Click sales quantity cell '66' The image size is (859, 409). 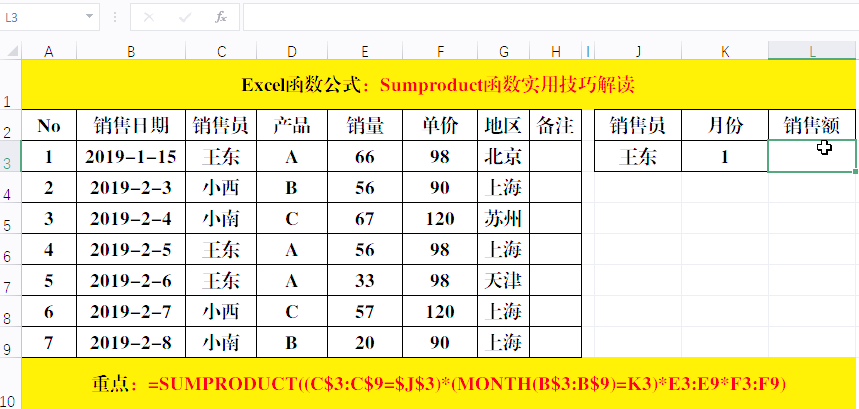[365, 157]
